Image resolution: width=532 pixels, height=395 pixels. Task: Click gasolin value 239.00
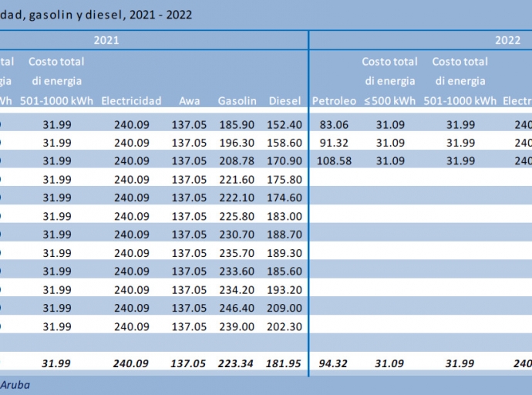pos(237,326)
